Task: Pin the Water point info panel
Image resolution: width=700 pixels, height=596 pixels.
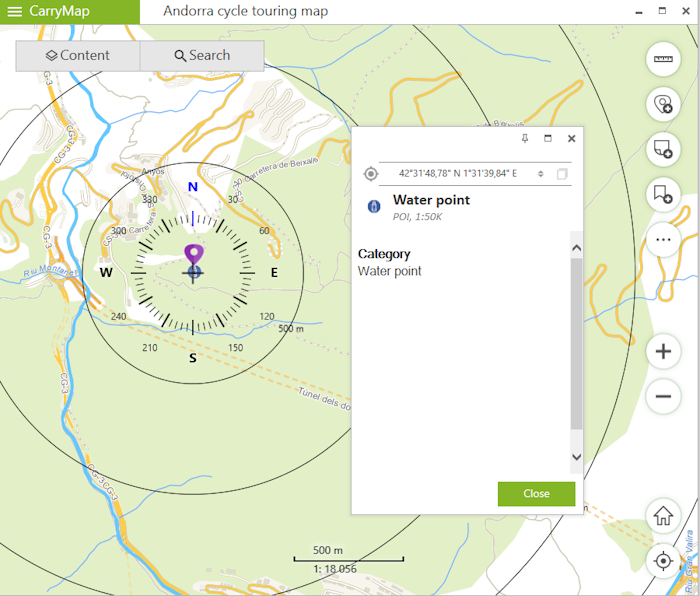Action: coord(525,138)
